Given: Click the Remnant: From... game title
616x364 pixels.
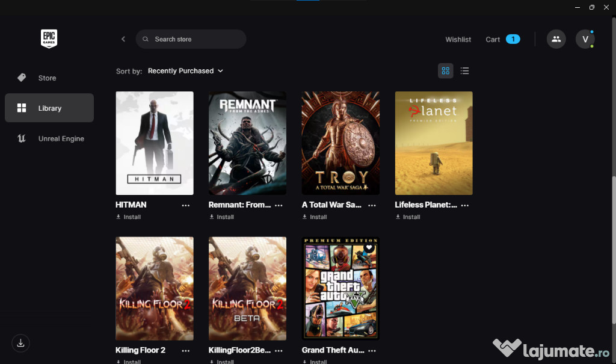Looking at the screenshot, I should click(x=239, y=205).
